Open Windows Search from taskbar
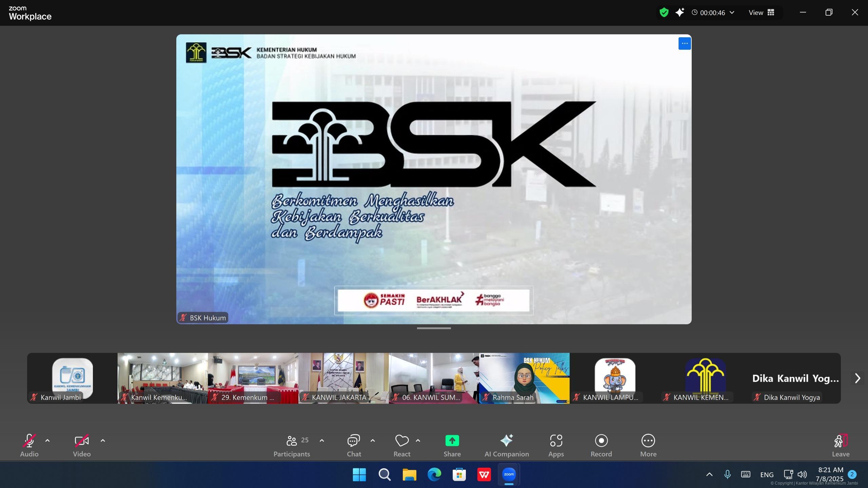This screenshot has width=868, height=488. pos(384,474)
